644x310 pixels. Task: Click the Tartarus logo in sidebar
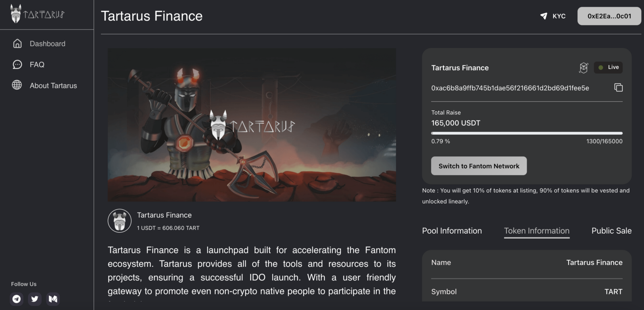[37, 14]
